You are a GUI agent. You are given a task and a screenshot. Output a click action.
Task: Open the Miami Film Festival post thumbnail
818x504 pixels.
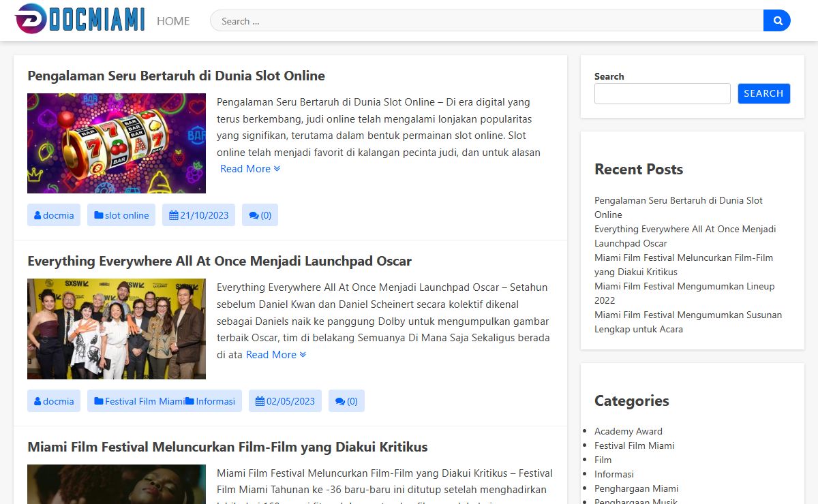(117, 484)
